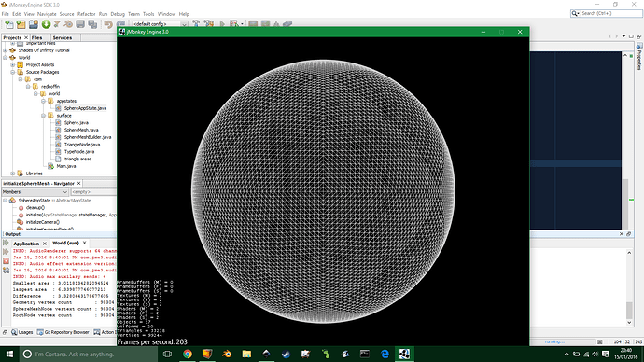
Task: Open the Members dropdown in Navigator
Action: tap(35, 191)
